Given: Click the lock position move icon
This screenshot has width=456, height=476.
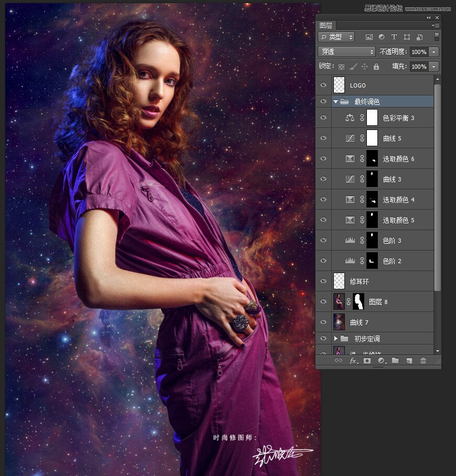Looking at the screenshot, I should tap(364, 67).
